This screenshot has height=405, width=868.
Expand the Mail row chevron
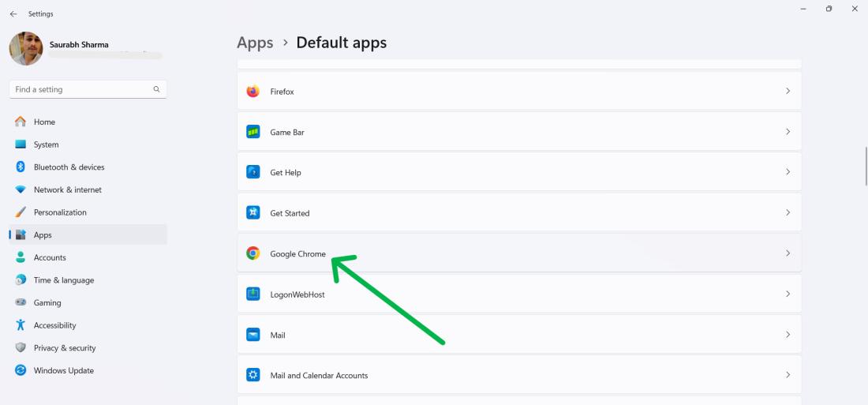pyautogui.click(x=788, y=335)
